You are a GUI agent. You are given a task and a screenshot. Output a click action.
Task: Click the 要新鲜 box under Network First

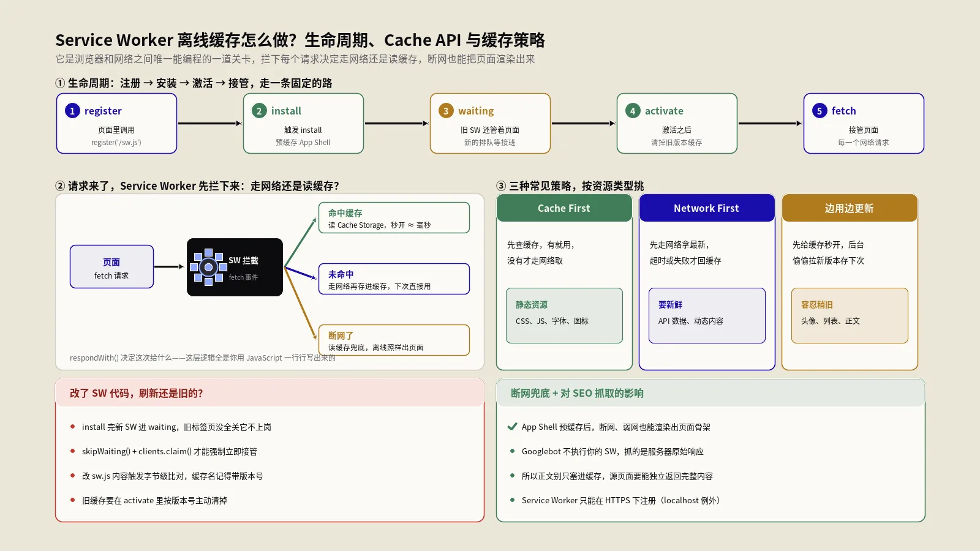click(707, 315)
